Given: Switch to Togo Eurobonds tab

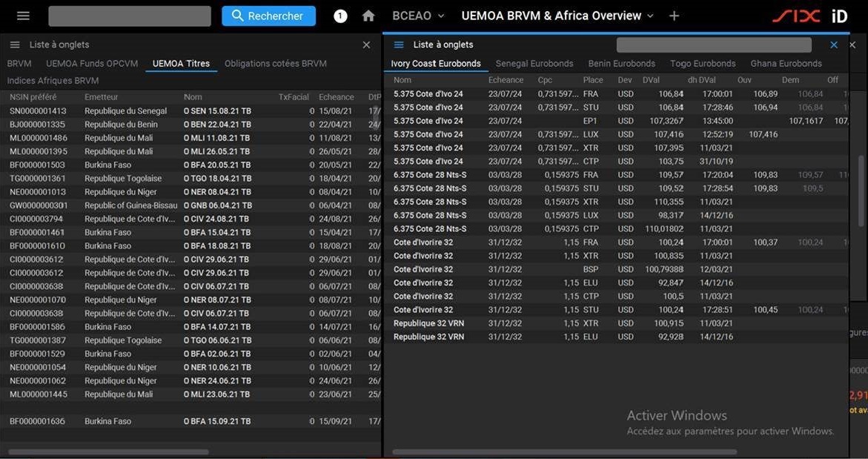Looking at the screenshot, I should pos(703,64).
